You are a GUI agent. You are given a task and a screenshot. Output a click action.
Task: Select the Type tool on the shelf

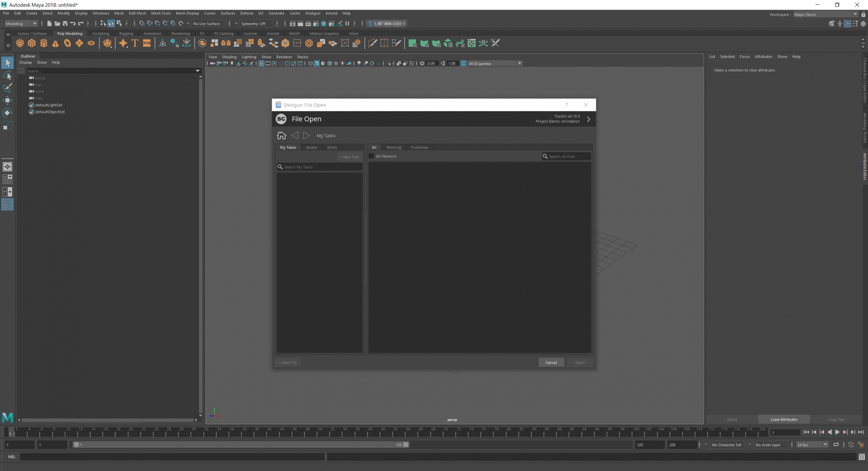tap(135, 43)
